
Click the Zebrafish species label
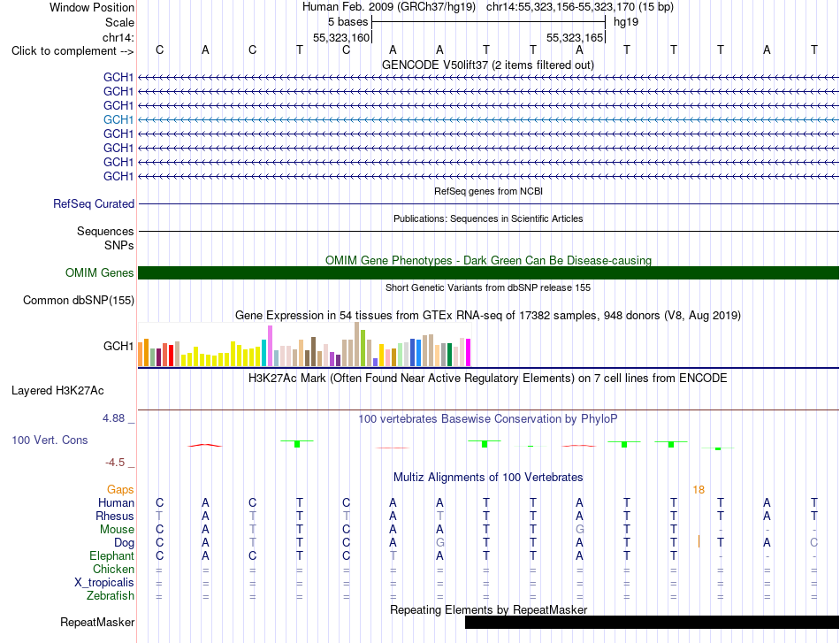pyautogui.click(x=111, y=595)
